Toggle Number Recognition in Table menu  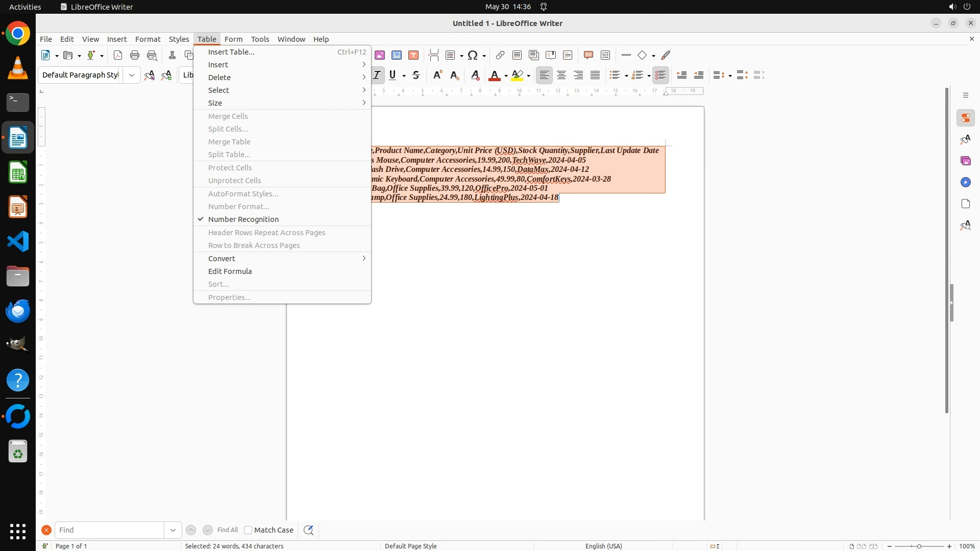click(x=243, y=219)
